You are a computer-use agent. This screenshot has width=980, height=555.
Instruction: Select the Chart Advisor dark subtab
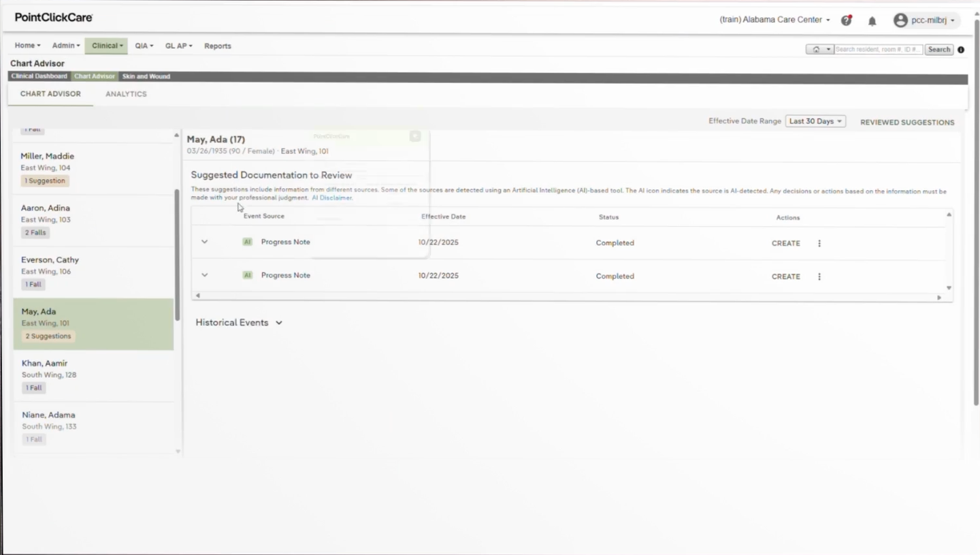click(x=95, y=76)
